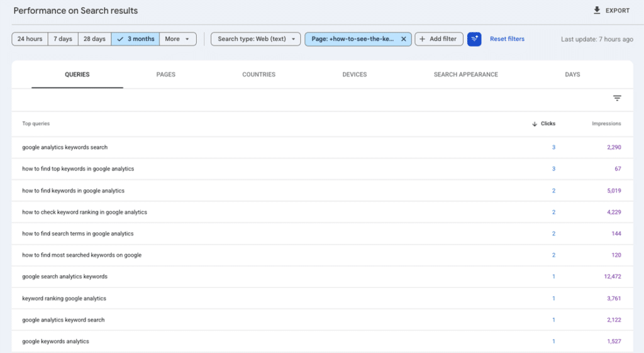Image resolution: width=644 pixels, height=353 pixels.
Task: Click the 144 impressions value
Action: coord(616,233)
